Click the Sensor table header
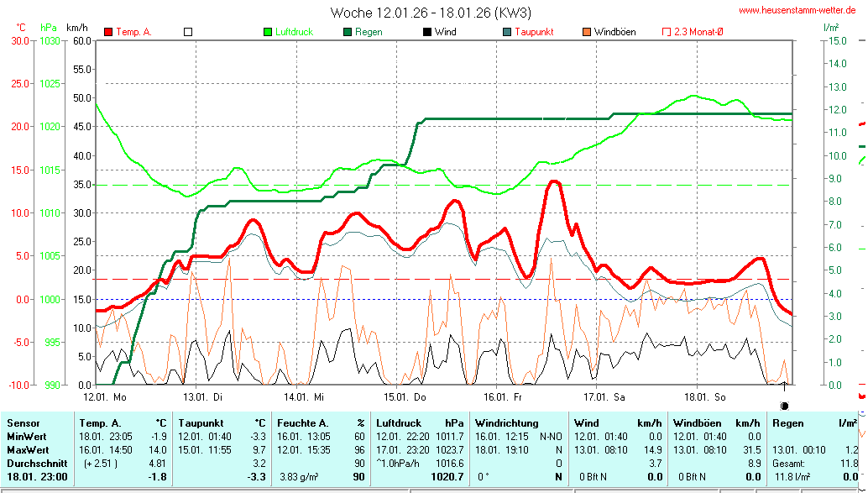This screenshot has height=493, width=868. 23,423
